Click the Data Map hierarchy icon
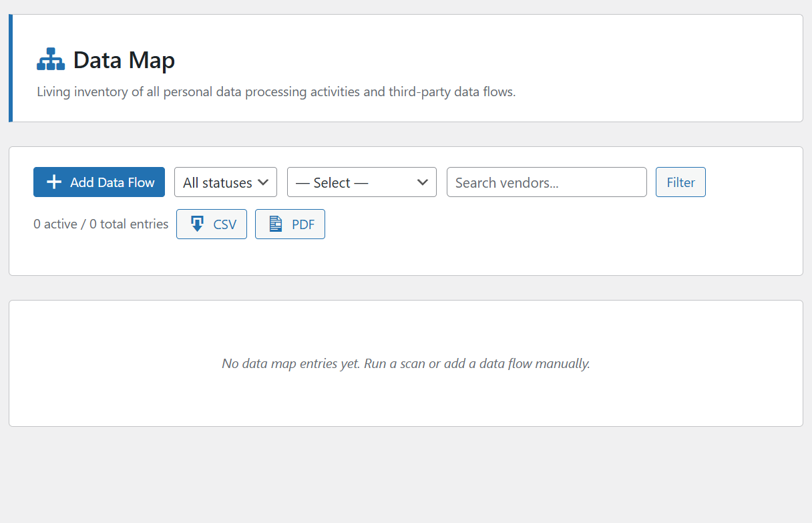 point(51,59)
